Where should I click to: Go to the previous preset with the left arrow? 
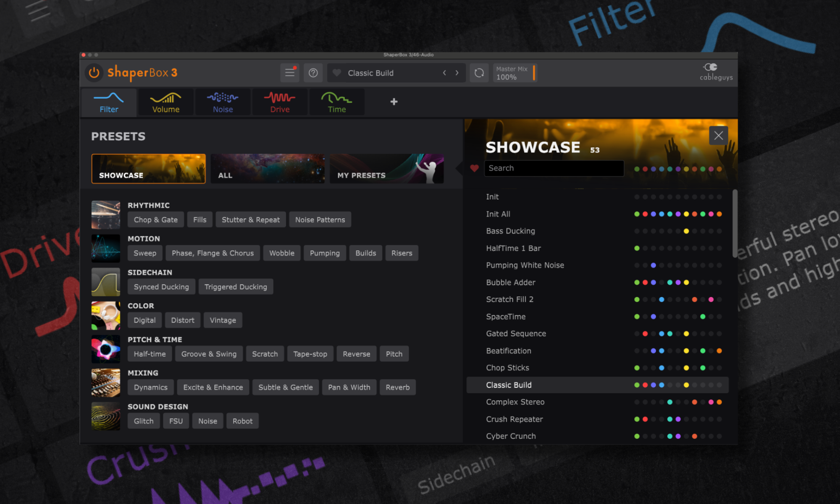[x=444, y=73]
